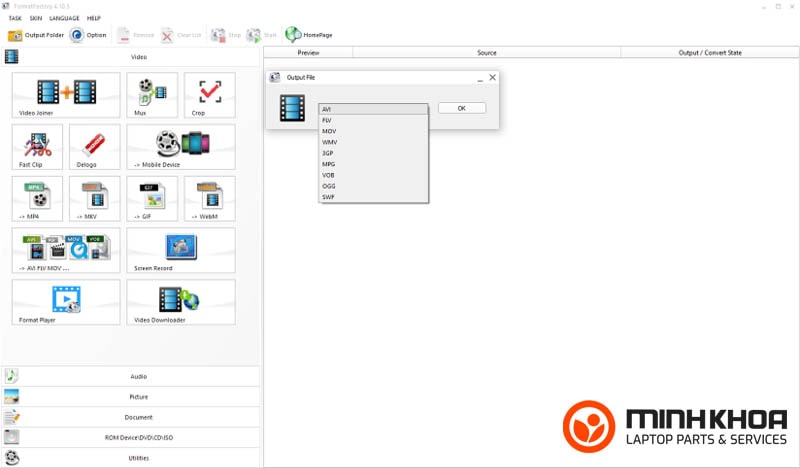Open the Option settings
Viewport: 800px width, 468px height.
pos(88,35)
